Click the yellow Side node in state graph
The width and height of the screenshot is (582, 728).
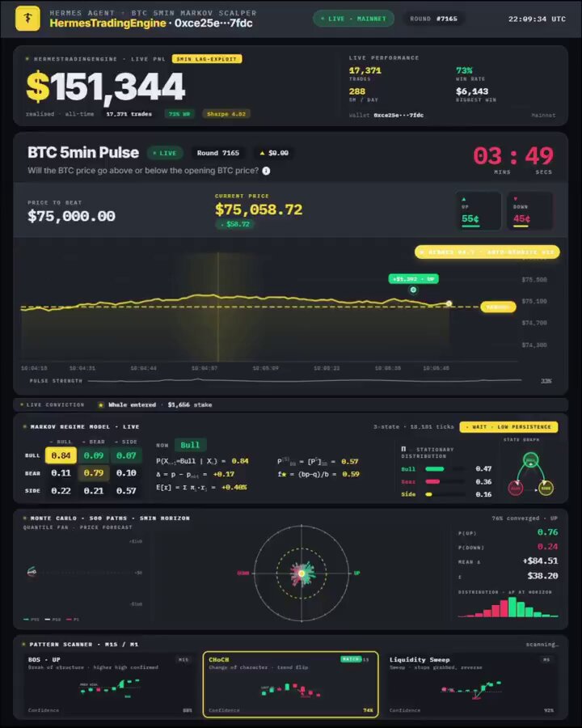tap(546, 488)
